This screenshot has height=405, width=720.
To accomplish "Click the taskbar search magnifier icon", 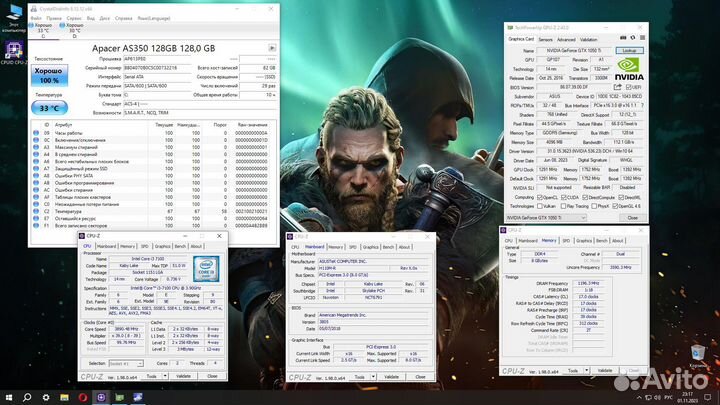I will 27,397.
